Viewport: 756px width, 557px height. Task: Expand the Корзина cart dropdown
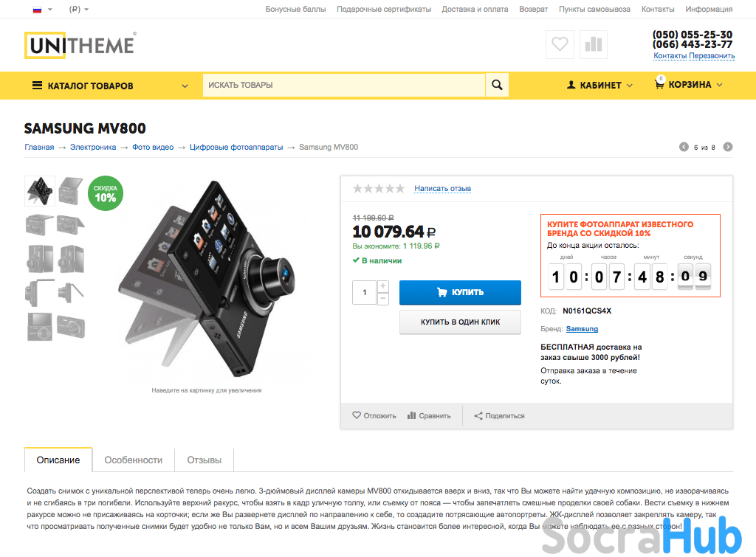click(689, 84)
